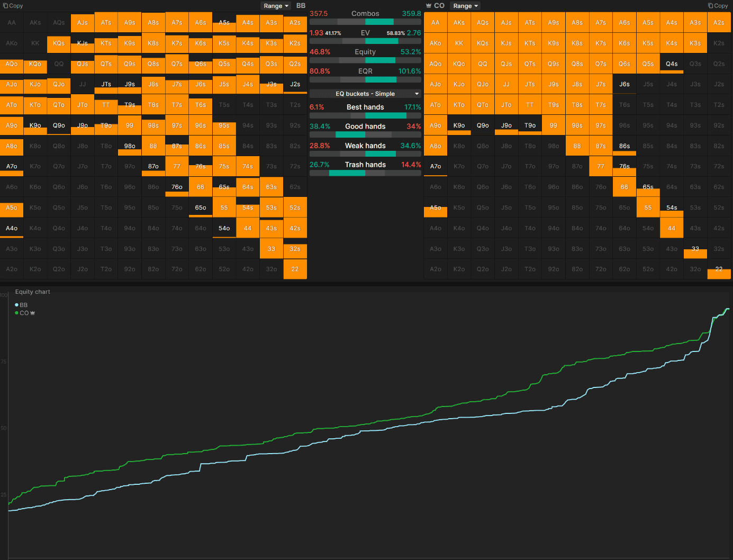Select 65o cell in the BB range grid

pyautogui.click(x=201, y=207)
